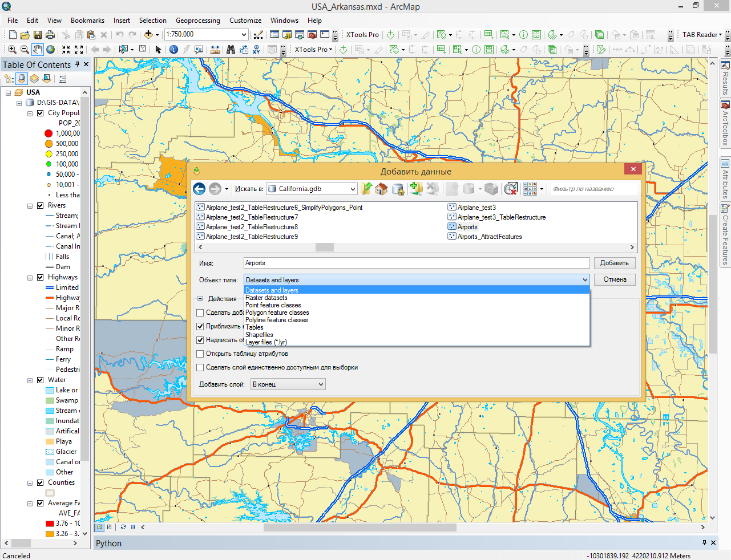Open the Editor toolbar pencil icon

(259, 35)
